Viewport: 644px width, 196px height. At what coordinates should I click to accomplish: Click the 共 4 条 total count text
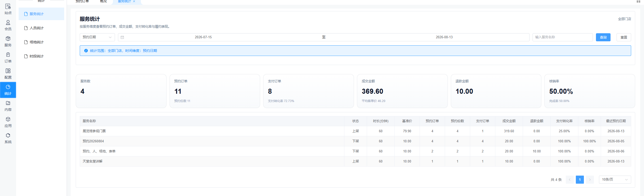coord(556,180)
